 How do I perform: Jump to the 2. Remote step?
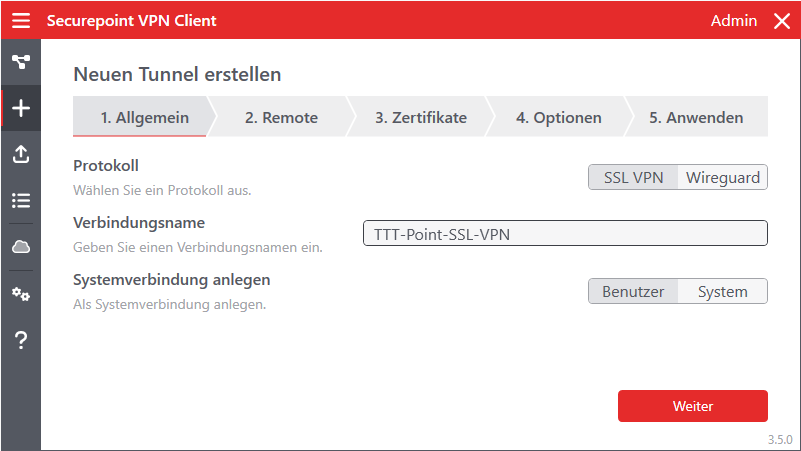281,117
